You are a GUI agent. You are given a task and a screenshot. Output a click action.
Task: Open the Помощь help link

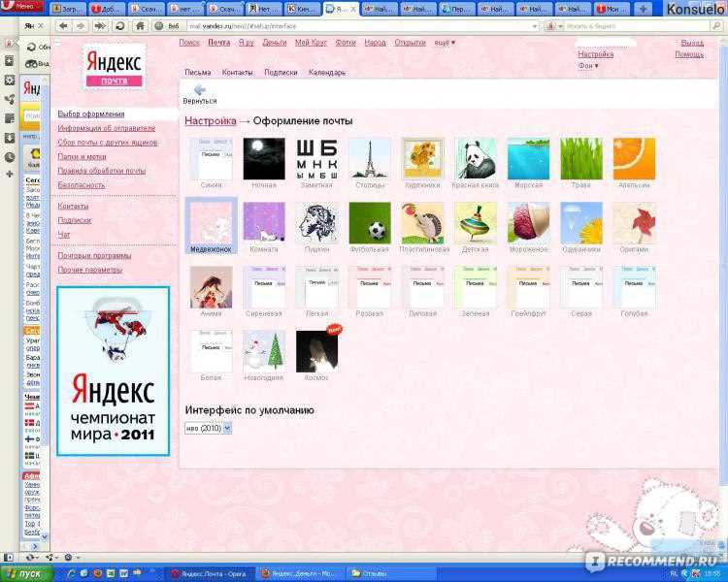point(689,54)
